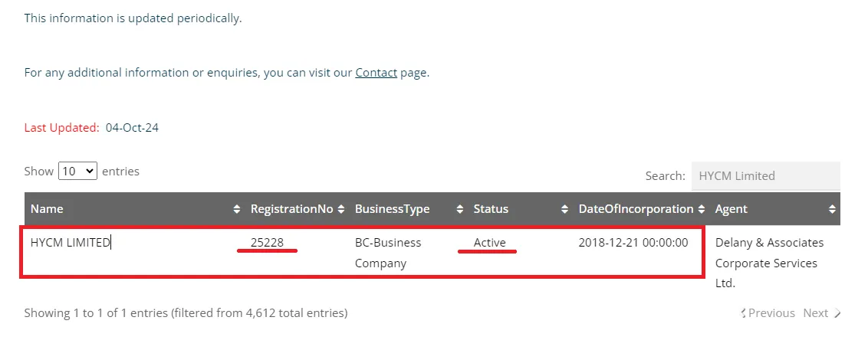The height and width of the screenshot is (363, 868).
Task: Click the Status column header text
Action: (491, 209)
